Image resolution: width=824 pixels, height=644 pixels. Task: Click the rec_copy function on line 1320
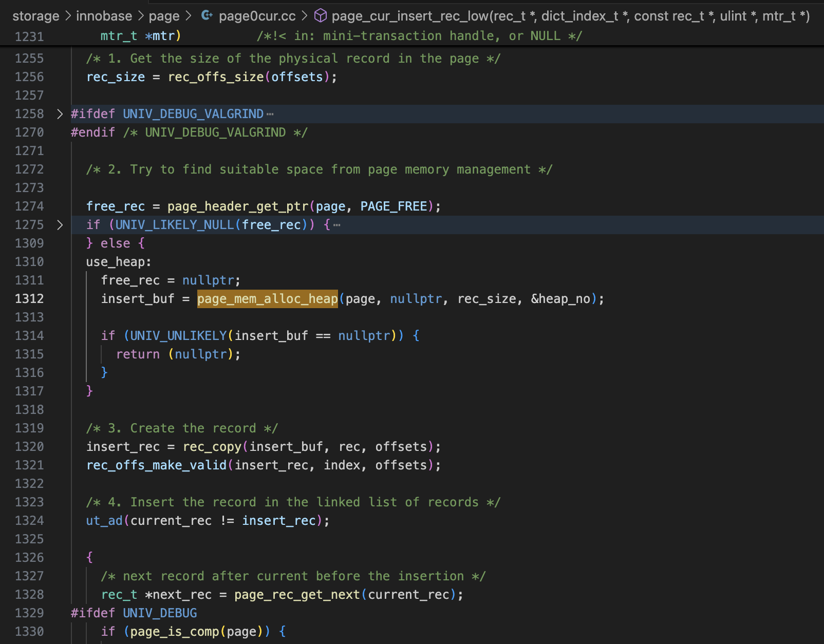212,447
